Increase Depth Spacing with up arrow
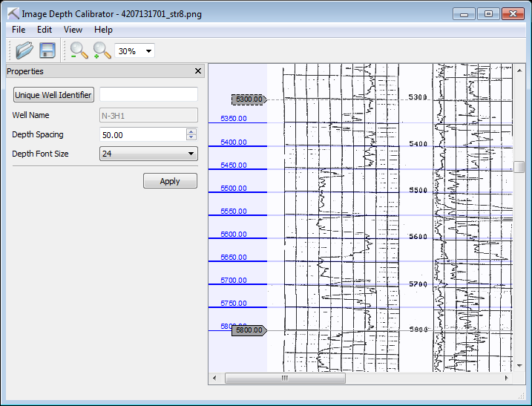Screen dimensions: 532x406 (x=191, y=131)
